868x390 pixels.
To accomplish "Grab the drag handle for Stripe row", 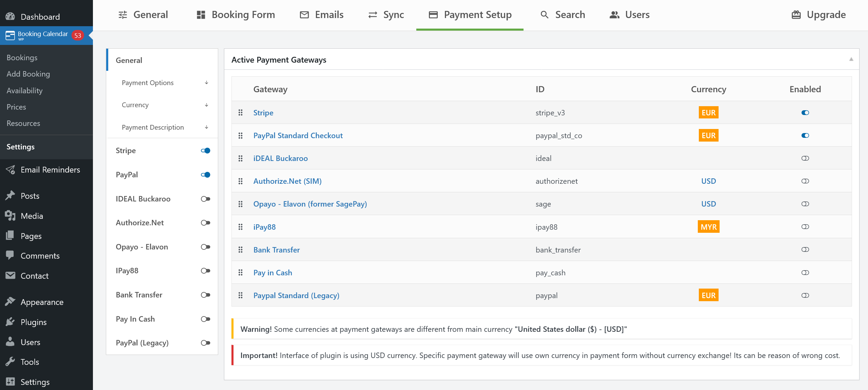I will coord(241,113).
